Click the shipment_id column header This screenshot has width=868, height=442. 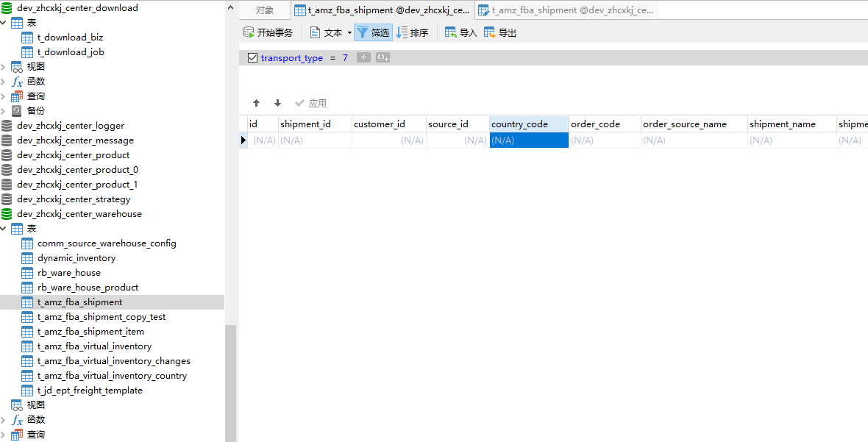pos(315,124)
